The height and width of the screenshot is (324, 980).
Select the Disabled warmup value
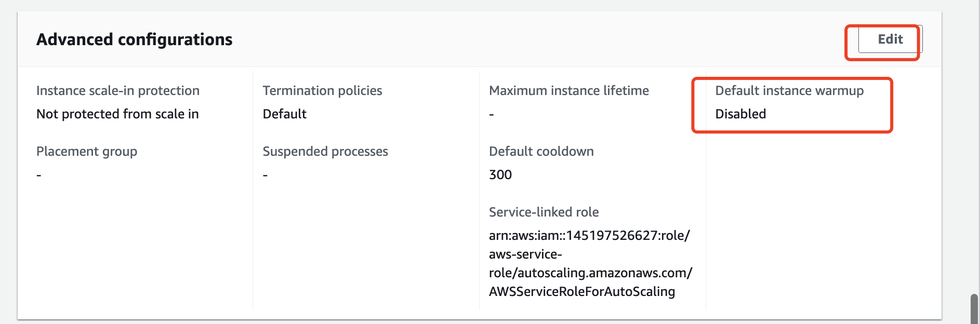tap(740, 114)
